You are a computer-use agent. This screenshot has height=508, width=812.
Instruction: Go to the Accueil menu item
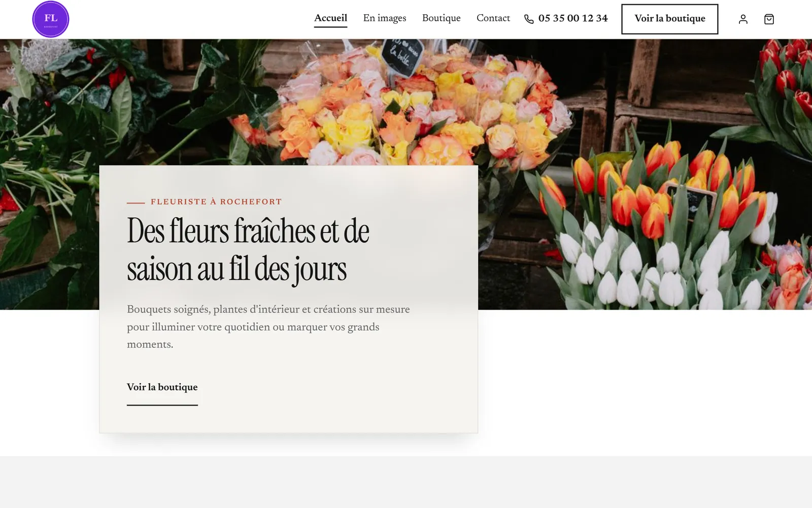coord(330,18)
